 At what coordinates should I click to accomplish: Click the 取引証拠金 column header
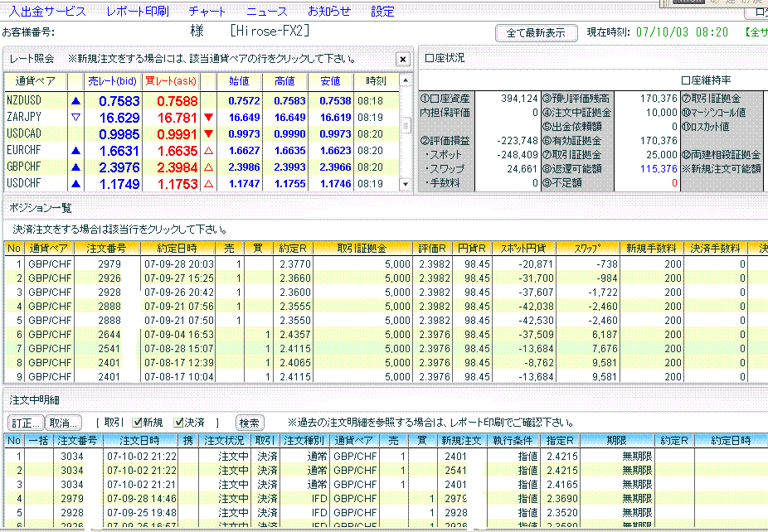(362, 249)
